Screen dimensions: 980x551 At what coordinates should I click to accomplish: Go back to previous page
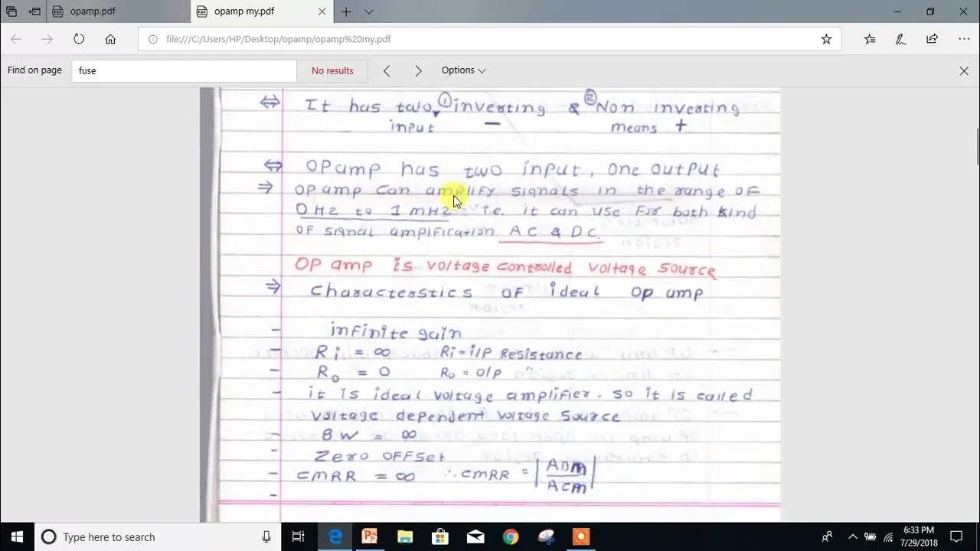pos(16,39)
